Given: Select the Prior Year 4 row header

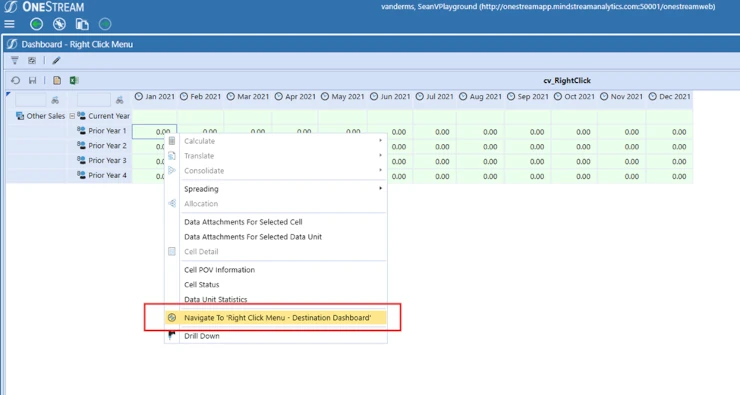Looking at the screenshot, I should (102, 175).
